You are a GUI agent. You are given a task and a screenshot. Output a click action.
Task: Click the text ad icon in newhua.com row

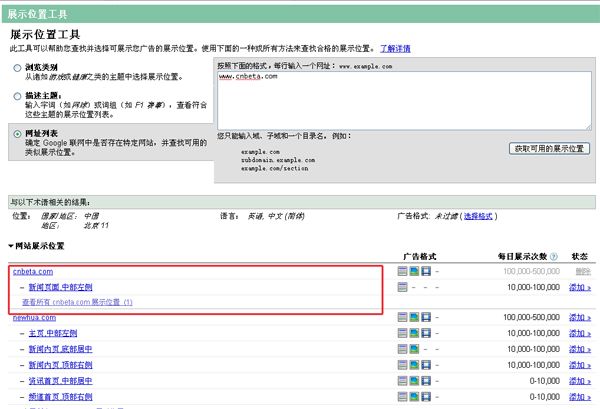click(403, 317)
